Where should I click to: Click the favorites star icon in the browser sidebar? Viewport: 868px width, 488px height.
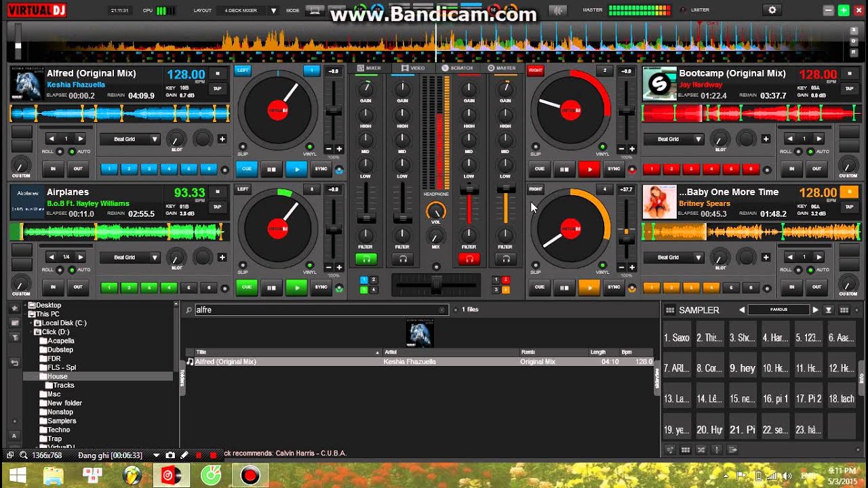(15, 308)
